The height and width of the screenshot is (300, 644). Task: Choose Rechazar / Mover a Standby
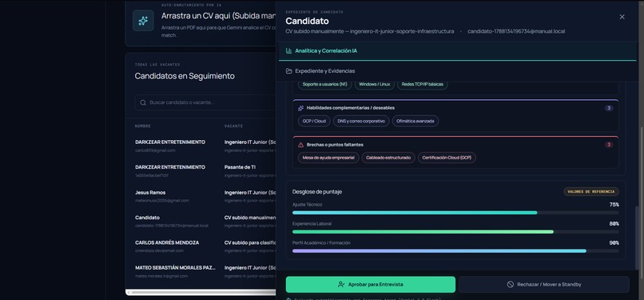(544, 284)
